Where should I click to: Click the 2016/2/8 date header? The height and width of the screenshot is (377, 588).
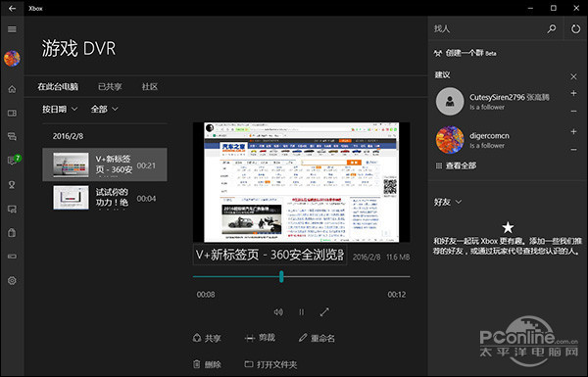pyautogui.click(x=68, y=136)
